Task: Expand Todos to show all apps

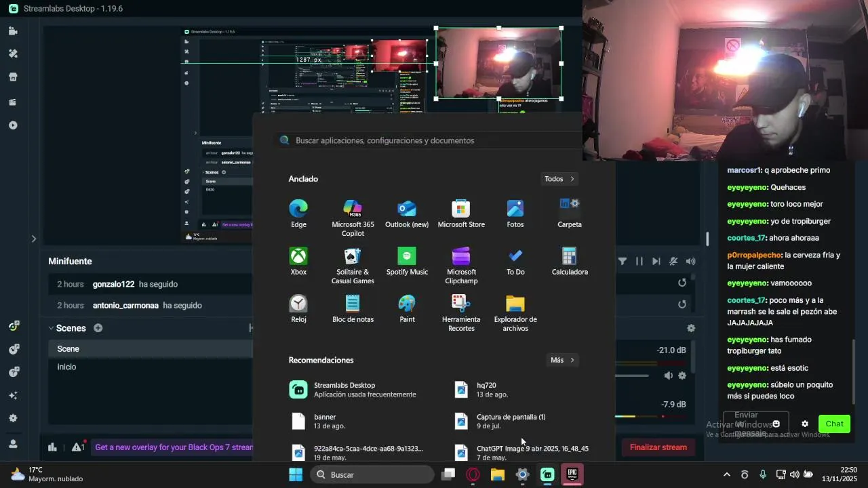Action: click(559, 179)
